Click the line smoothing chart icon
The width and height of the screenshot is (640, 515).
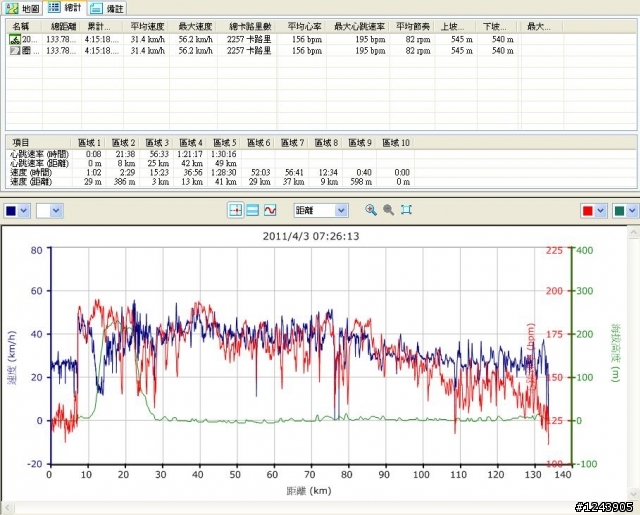tap(270, 210)
